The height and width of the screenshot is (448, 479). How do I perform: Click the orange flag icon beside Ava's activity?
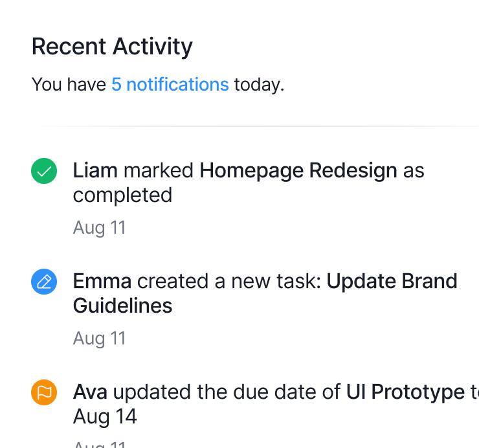click(44, 392)
